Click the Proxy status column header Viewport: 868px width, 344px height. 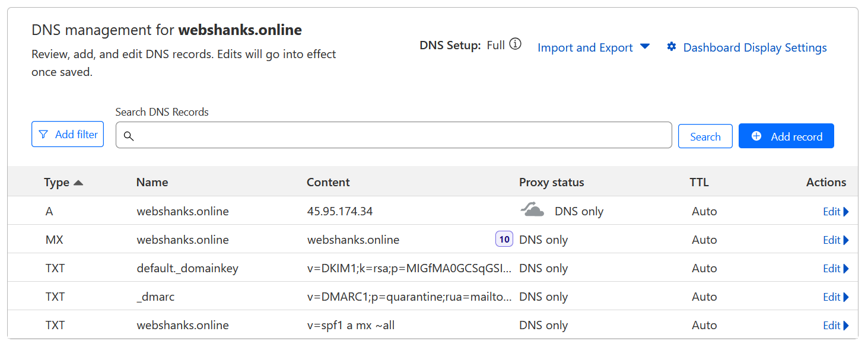[552, 182]
